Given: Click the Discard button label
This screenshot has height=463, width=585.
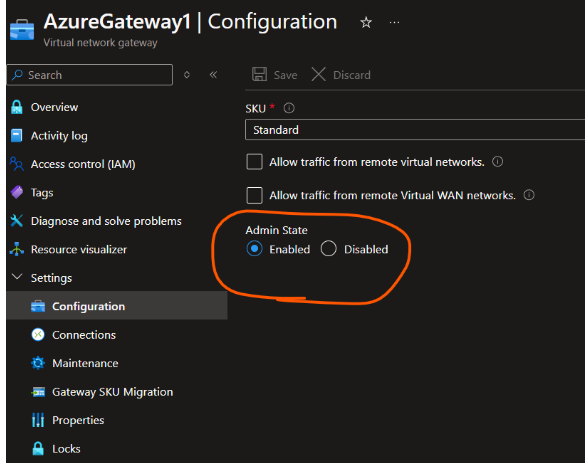Looking at the screenshot, I should (352, 75).
